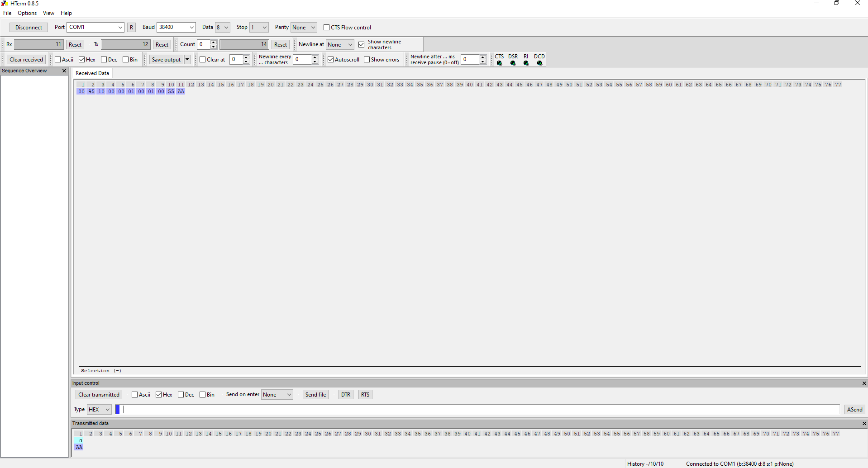Reset the Tx counter
The width and height of the screenshot is (868, 468).
click(x=162, y=45)
